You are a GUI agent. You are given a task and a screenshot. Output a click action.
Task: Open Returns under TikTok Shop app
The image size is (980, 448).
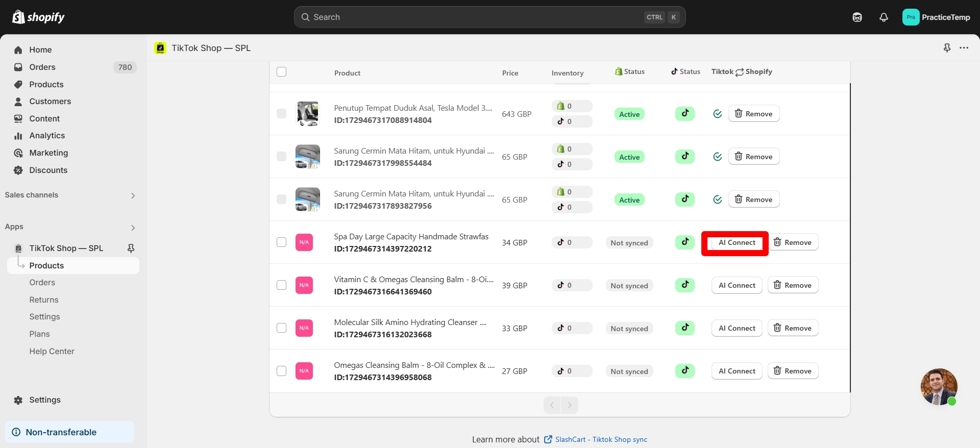[x=44, y=300]
